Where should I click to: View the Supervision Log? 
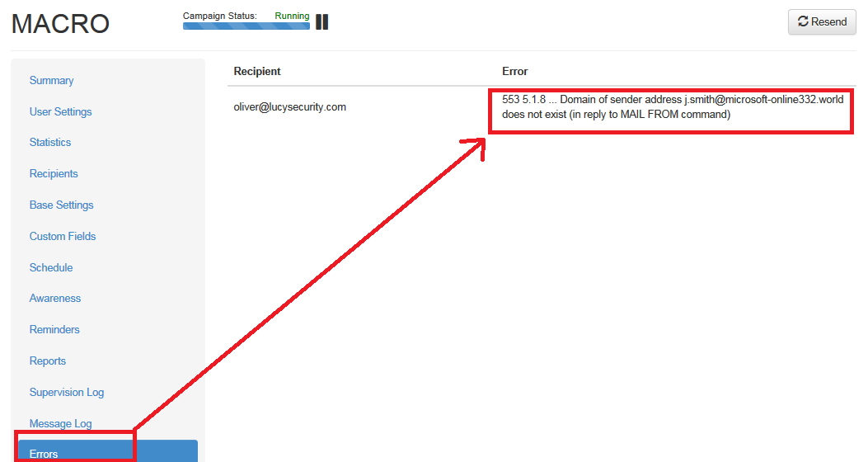pos(67,392)
